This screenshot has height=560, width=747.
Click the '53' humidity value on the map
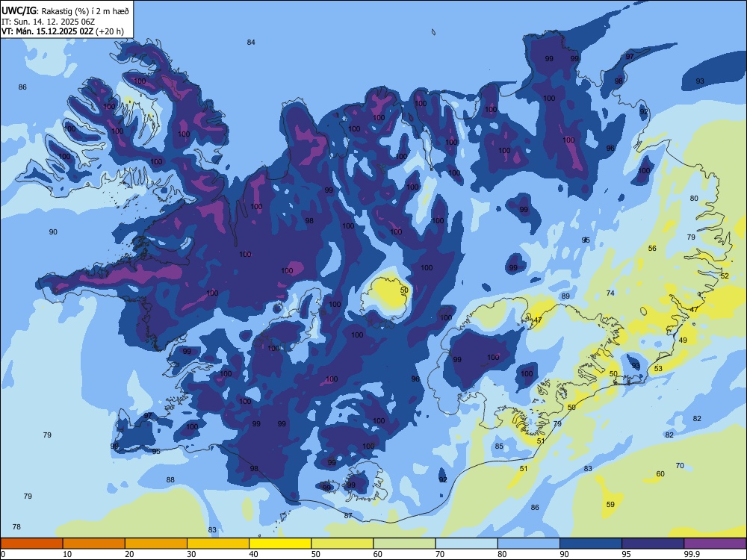point(658,368)
